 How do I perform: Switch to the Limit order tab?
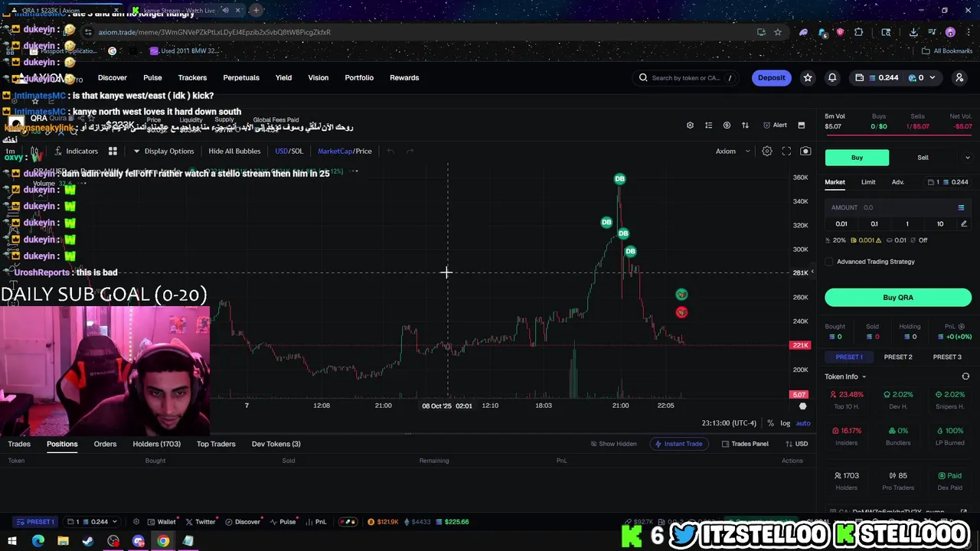[x=868, y=182]
